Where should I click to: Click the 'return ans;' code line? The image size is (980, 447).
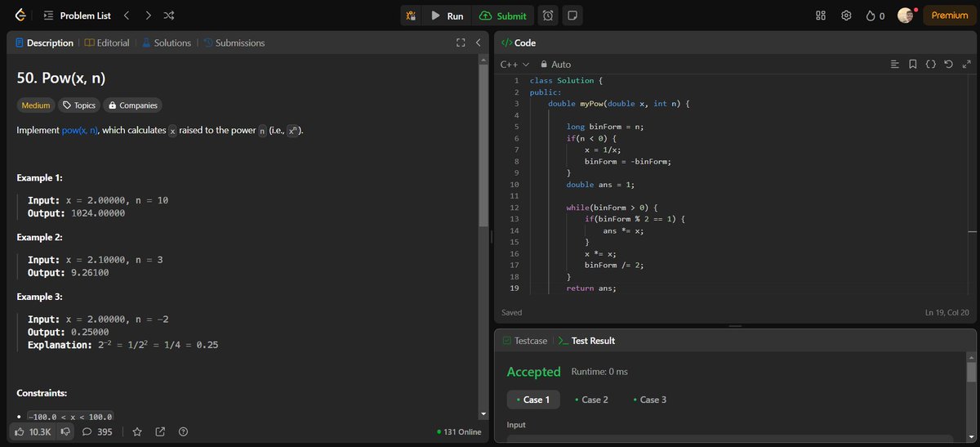point(591,288)
